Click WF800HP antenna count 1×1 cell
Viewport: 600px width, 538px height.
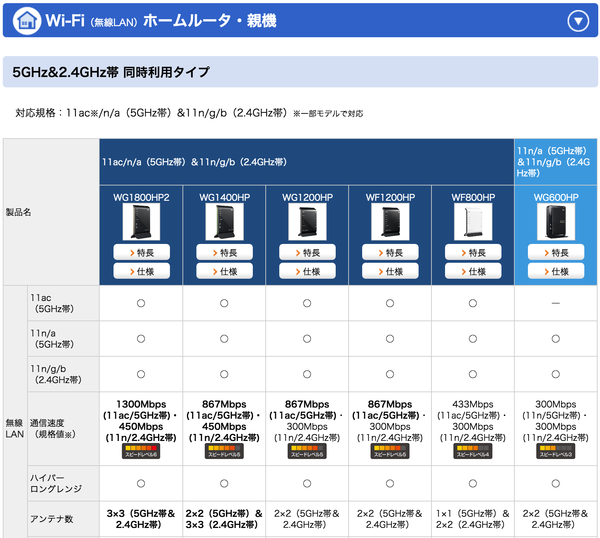(473, 519)
